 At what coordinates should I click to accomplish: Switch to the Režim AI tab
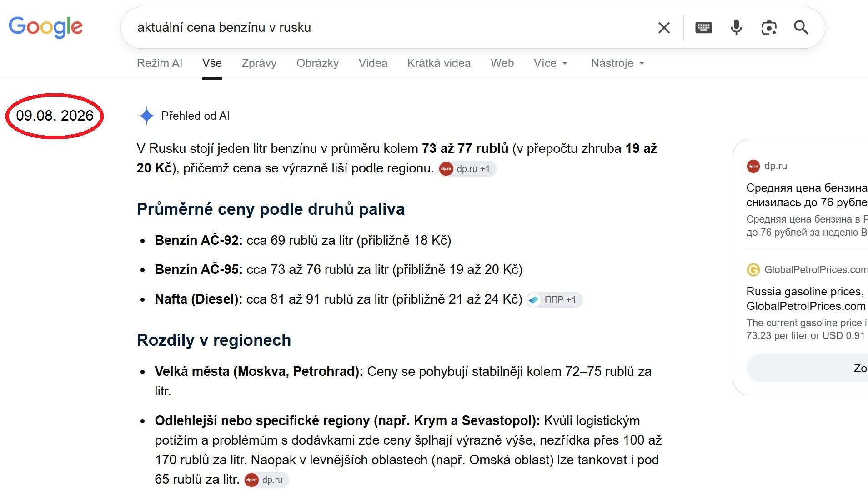point(160,63)
